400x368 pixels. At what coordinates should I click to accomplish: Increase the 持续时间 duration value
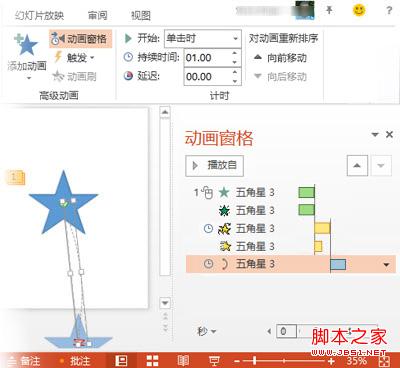[x=235, y=53]
